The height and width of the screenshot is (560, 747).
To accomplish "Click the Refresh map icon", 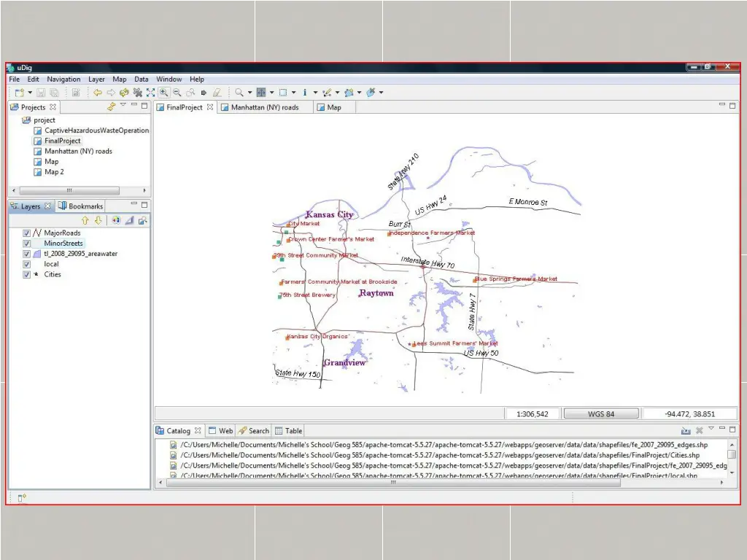I will (x=124, y=93).
